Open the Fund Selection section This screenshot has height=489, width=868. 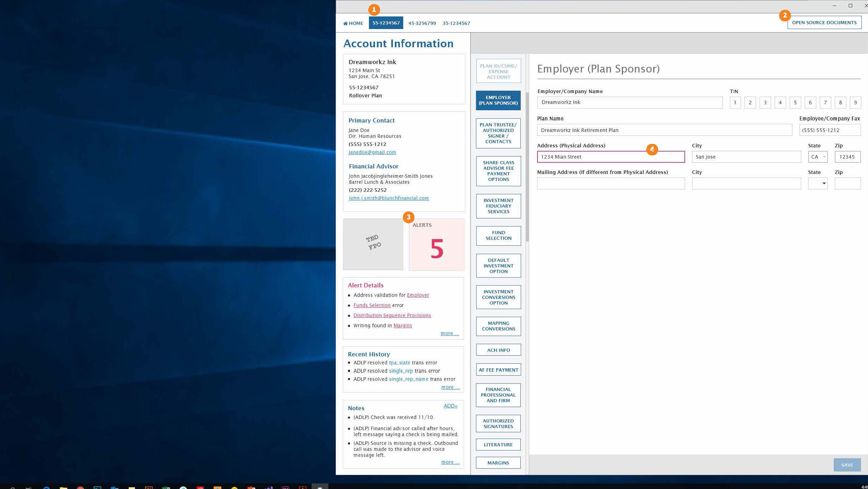(498, 235)
